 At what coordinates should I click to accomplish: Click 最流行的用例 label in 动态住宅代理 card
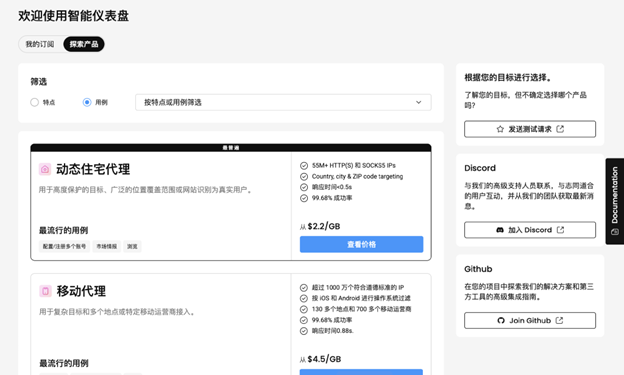(63, 230)
